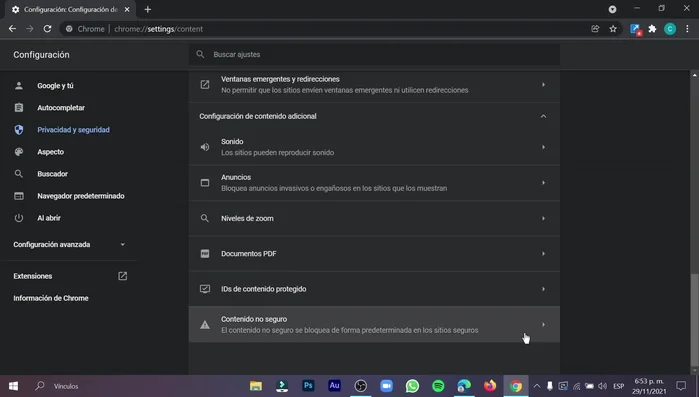
Task: Reload the settings page
Action: point(47,29)
